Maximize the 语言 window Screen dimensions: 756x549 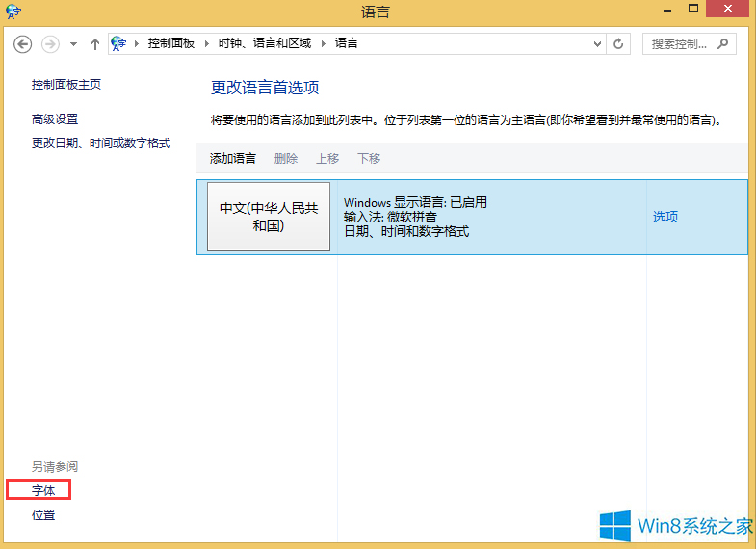(x=693, y=9)
